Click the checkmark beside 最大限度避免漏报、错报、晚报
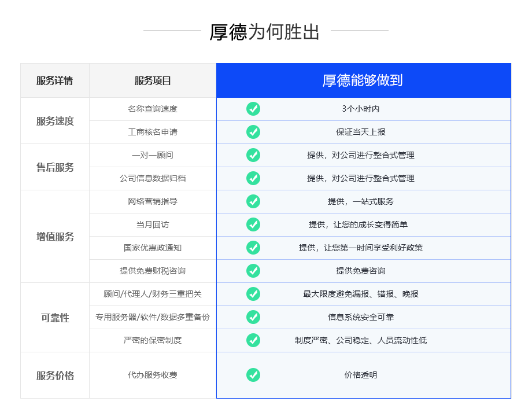The height and width of the screenshot is (405, 532). (253, 294)
